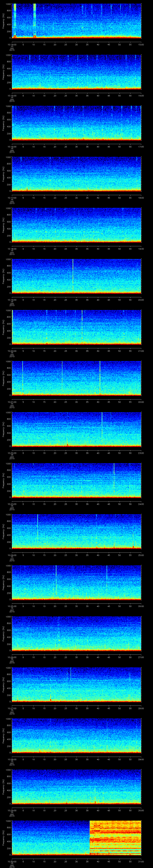Select vertical line near 33 seconds in 10:20 spectrogram
The image size is (153, 868).
tap(82, 327)
